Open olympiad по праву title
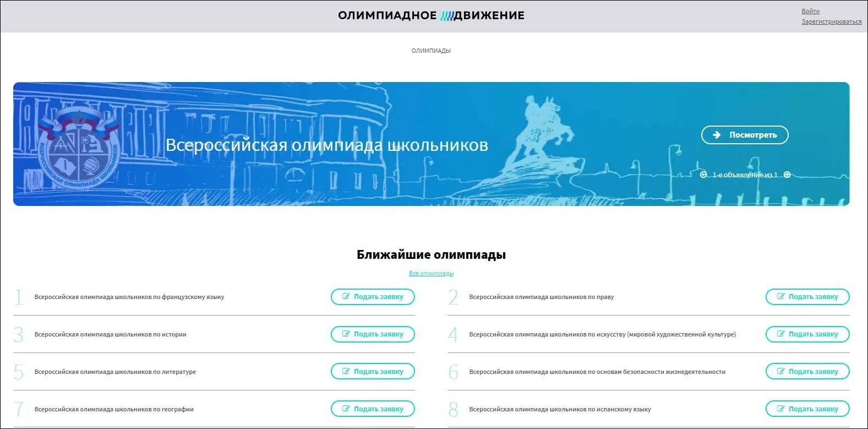This screenshot has height=429, width=868. (x=542, y=297)
